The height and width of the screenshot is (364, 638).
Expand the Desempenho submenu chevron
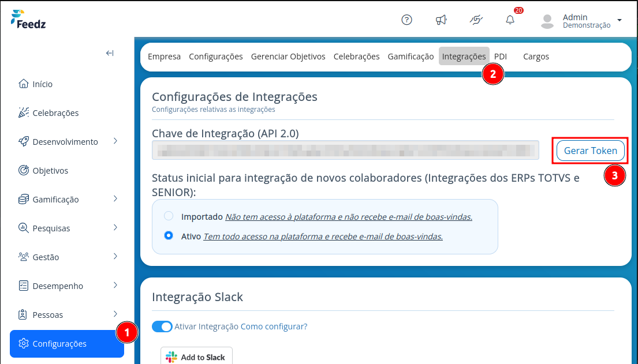115,285
